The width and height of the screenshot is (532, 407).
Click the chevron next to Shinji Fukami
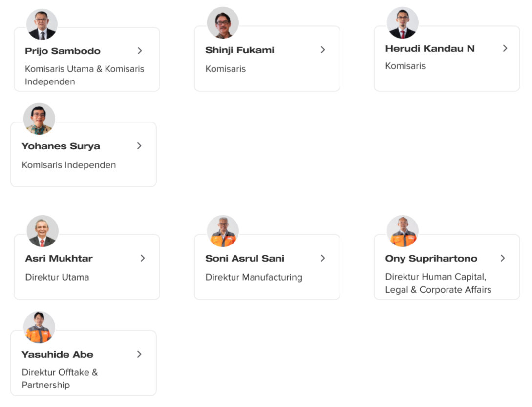pos(322,50)
